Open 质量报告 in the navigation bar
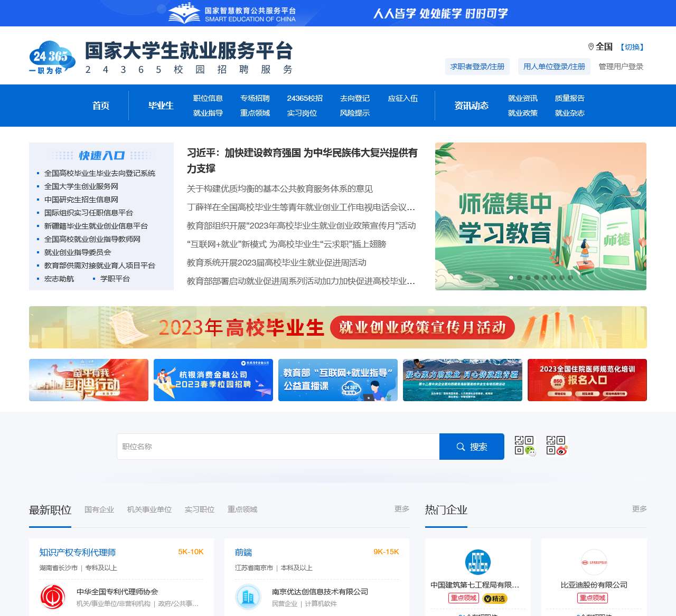 (x=570, y=98)
